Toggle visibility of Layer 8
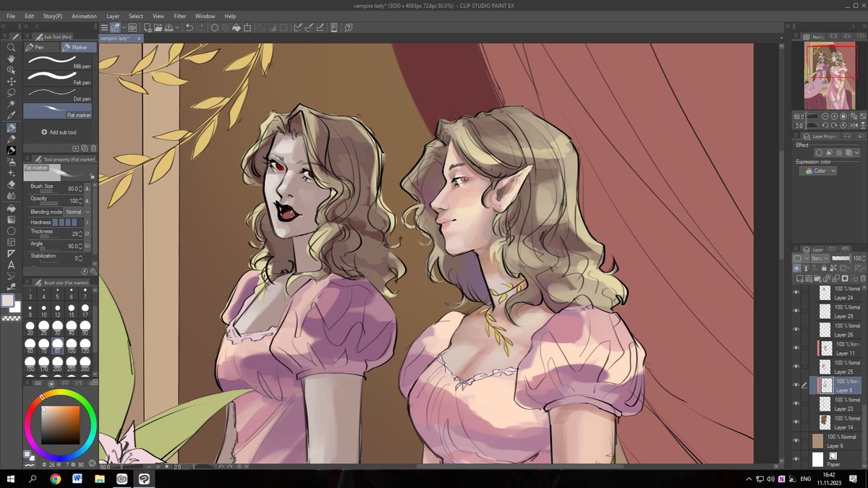 pyautogui.click(x=796, y=385)
